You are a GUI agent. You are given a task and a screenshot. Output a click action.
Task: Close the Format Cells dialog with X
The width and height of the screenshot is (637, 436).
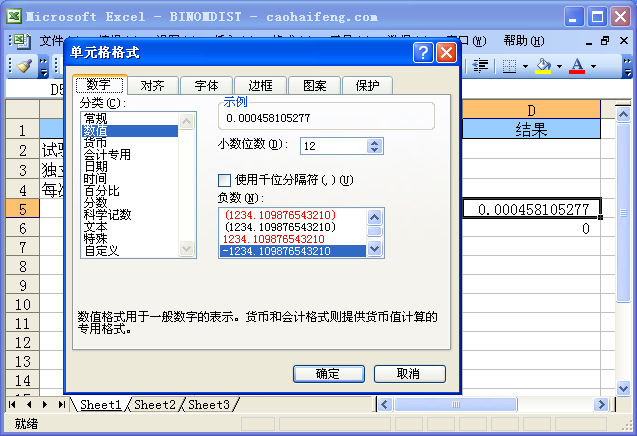[446, 52]
